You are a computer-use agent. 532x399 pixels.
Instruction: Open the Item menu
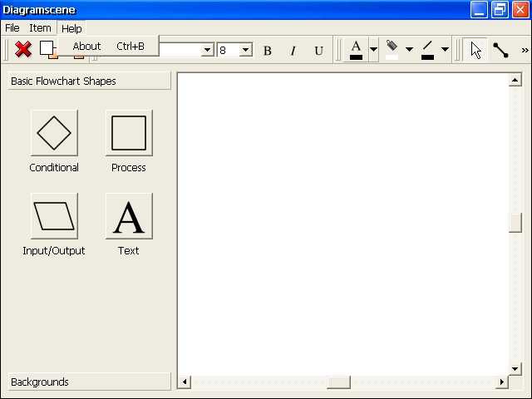(40, 28)
